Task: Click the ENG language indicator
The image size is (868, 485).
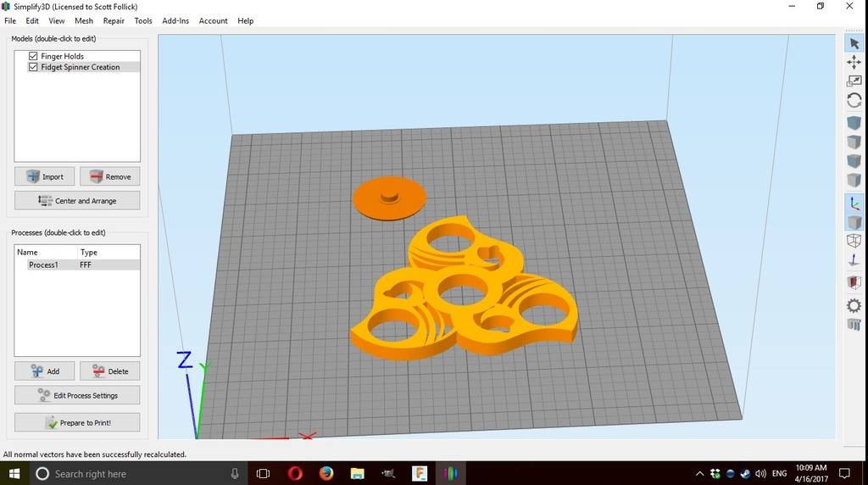Action: [780, 473]
